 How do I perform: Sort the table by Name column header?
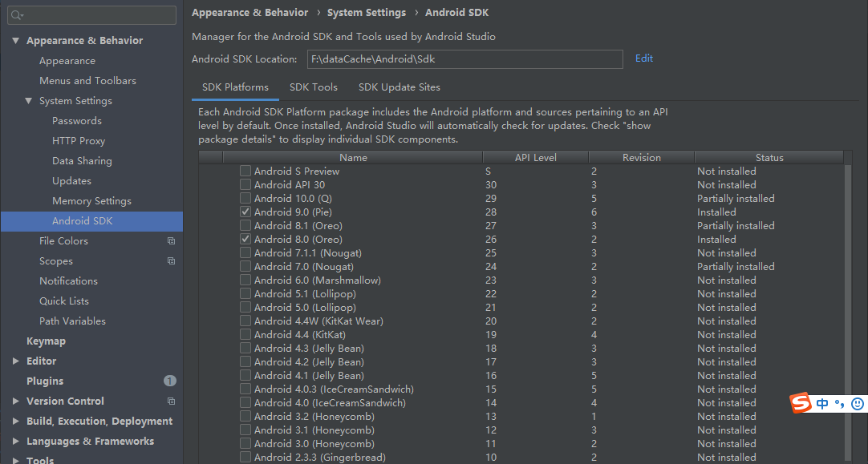click(x=353, y=158)
